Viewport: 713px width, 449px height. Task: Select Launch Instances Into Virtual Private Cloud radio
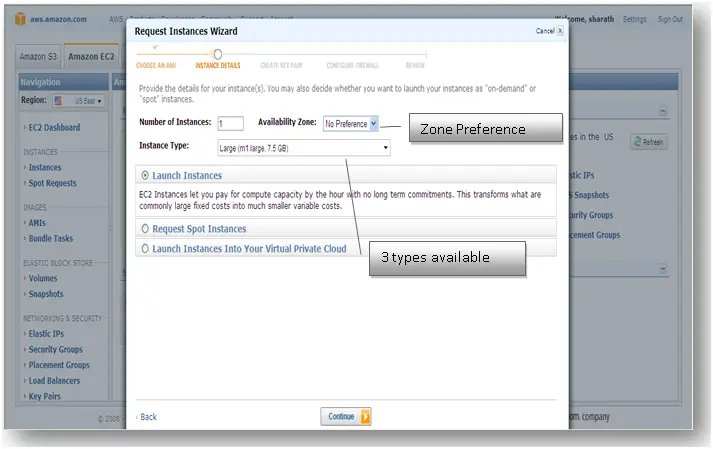tap(145, 248)
